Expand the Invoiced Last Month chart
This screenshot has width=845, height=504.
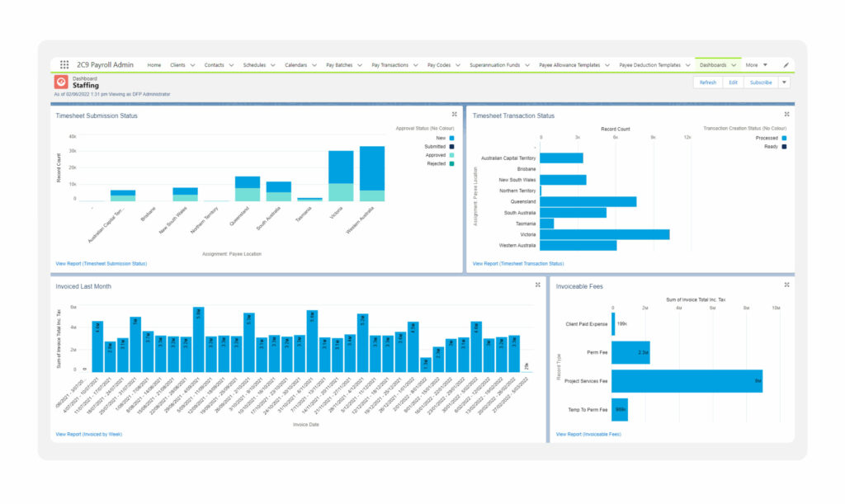(537, 285)
